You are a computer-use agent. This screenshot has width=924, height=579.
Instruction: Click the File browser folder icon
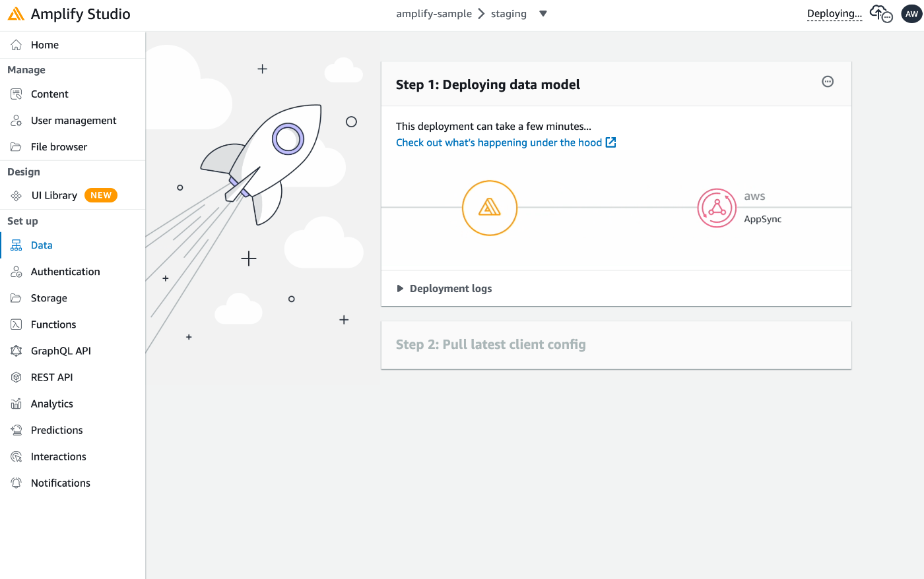(x=16, y=147)
